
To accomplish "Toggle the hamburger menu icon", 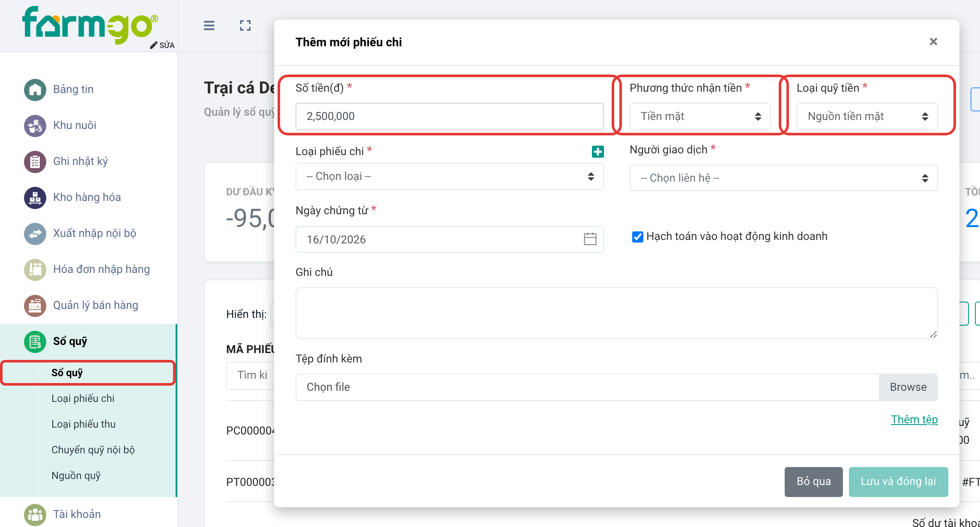I will point(209,26).
